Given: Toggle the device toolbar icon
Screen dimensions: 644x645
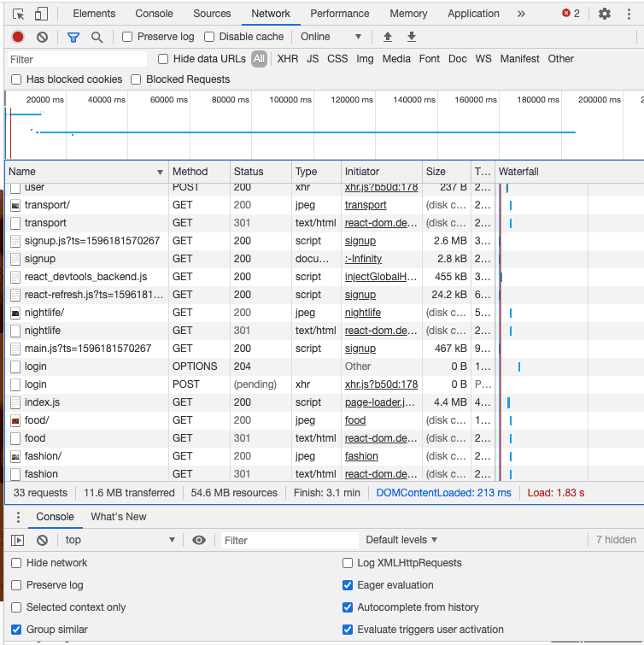Looking at the screenshot, I should click(x=41, y=14).
